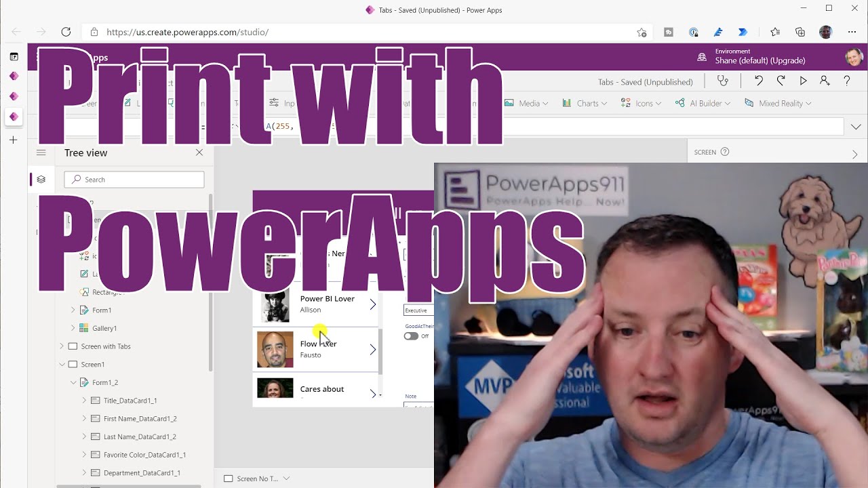This screenshot has height=488, width=868.
Task: Open new vertical tab plus icon
Action: [x=13, y=140]
